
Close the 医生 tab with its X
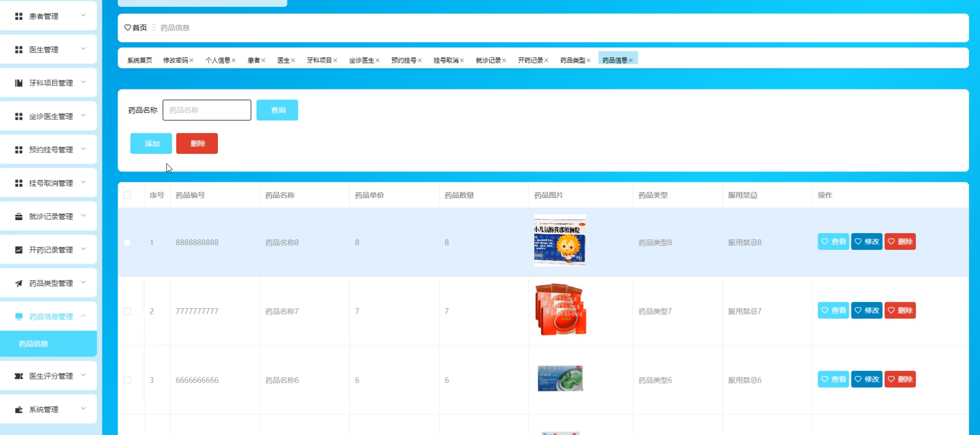point(293,60)
